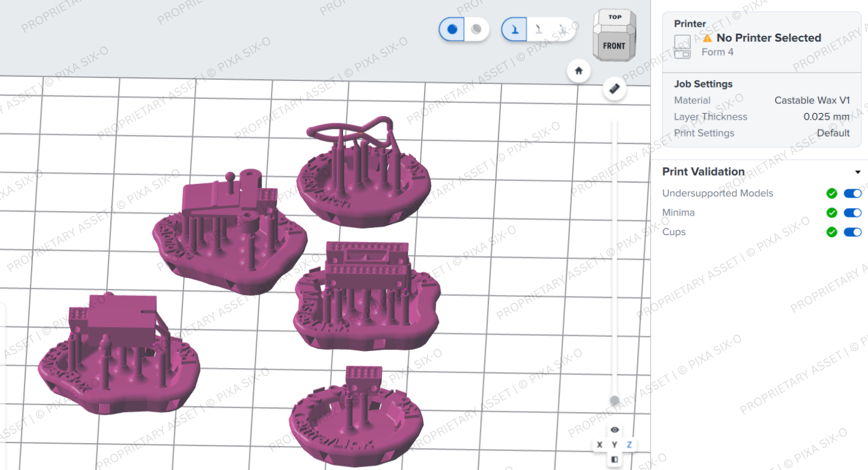868x470 pixels.
Task: Click the Castable Wax V1 material value
Action: [x=812, y=100]
